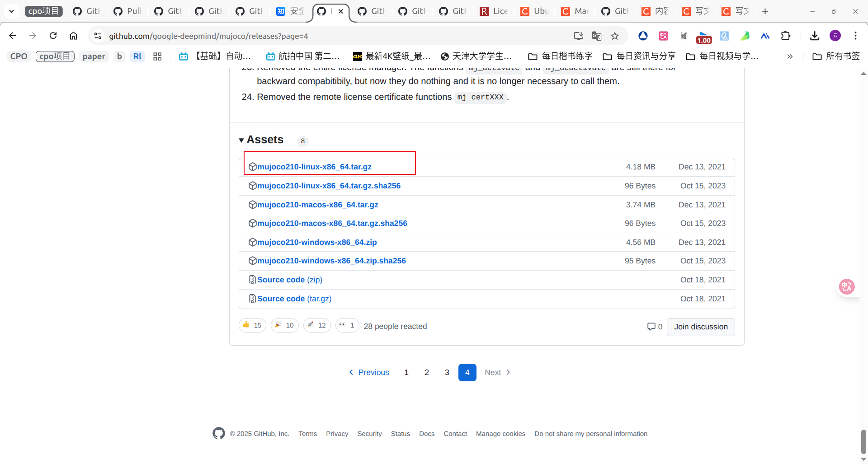This screenshot has width=868, height=464.
Task: Switch to the Pull requests tab
Action: click(x=127, y=11)
